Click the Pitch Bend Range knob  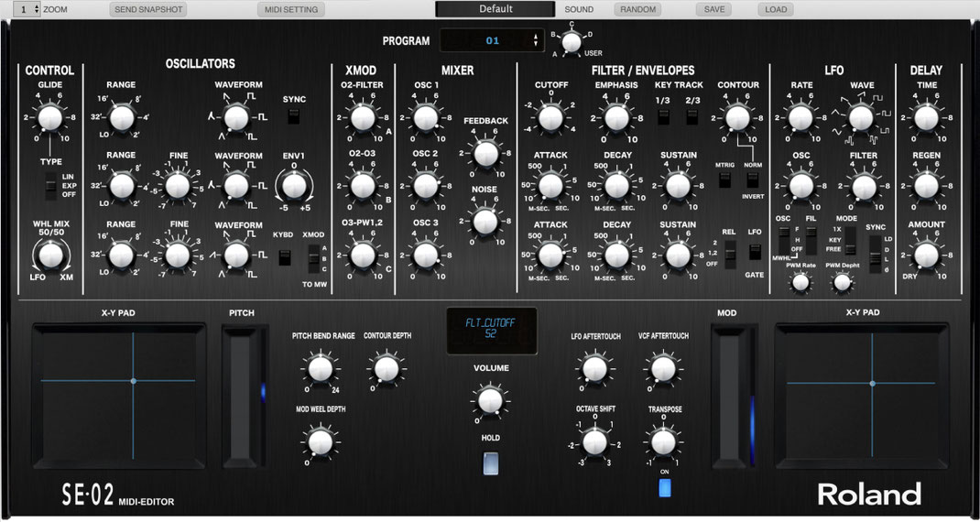click(x=320, y=369)
